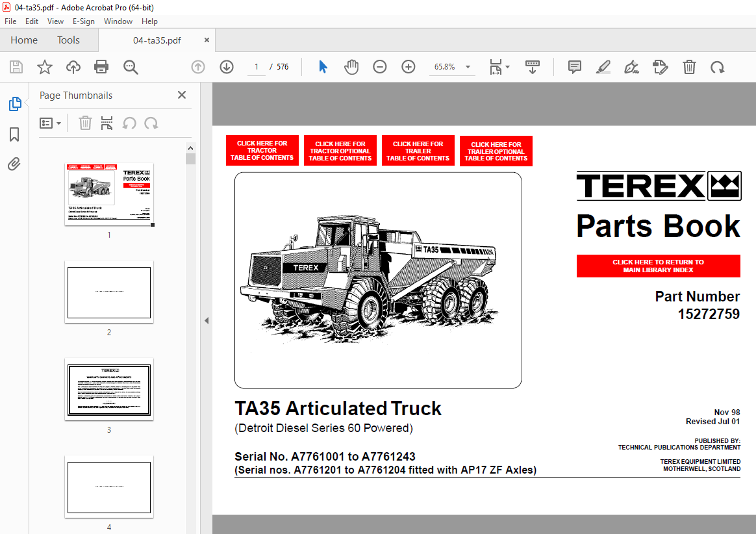Delete selected thumbnail page trash icon
This screenshot has height=534, width=756.
pos(85,123)
